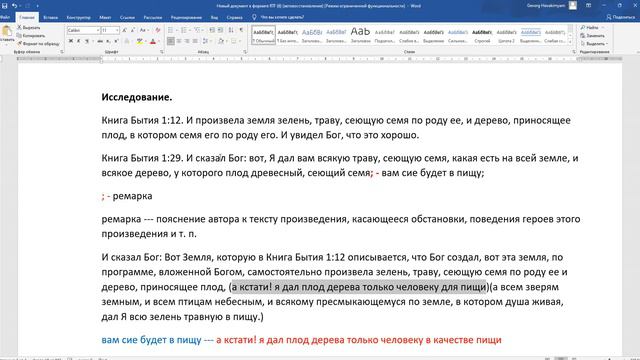Open ribbon display options icon
640x360 pixels.
click(x=589, y=6)
